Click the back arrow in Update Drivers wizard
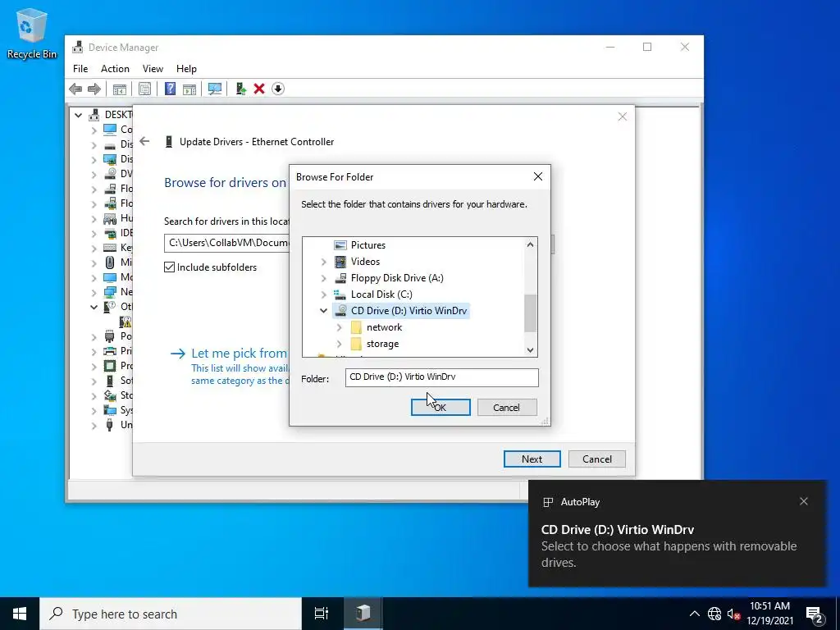The image size is (840, 630). click(144, 141)
